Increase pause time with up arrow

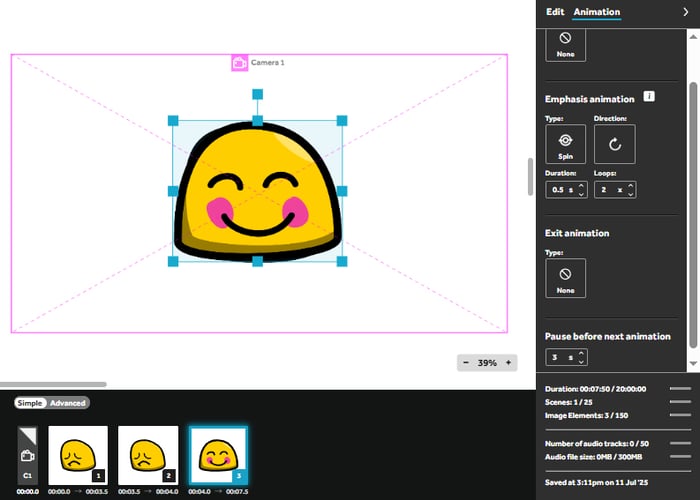pos(581,353)
